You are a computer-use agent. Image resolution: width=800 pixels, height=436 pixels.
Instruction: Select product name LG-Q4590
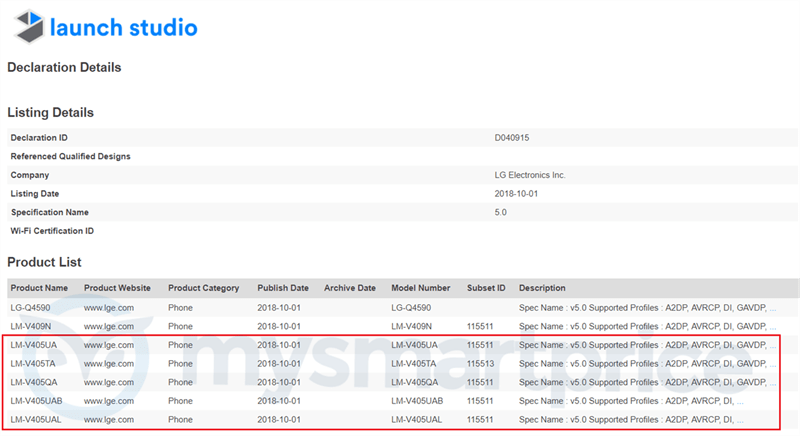pos(30,308)
